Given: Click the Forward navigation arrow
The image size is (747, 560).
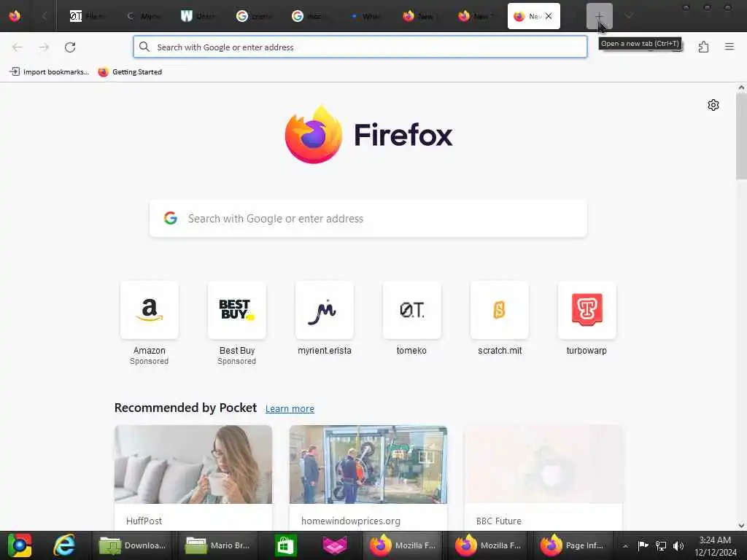Looking at the screenshot, I should (x=44, y=47).
